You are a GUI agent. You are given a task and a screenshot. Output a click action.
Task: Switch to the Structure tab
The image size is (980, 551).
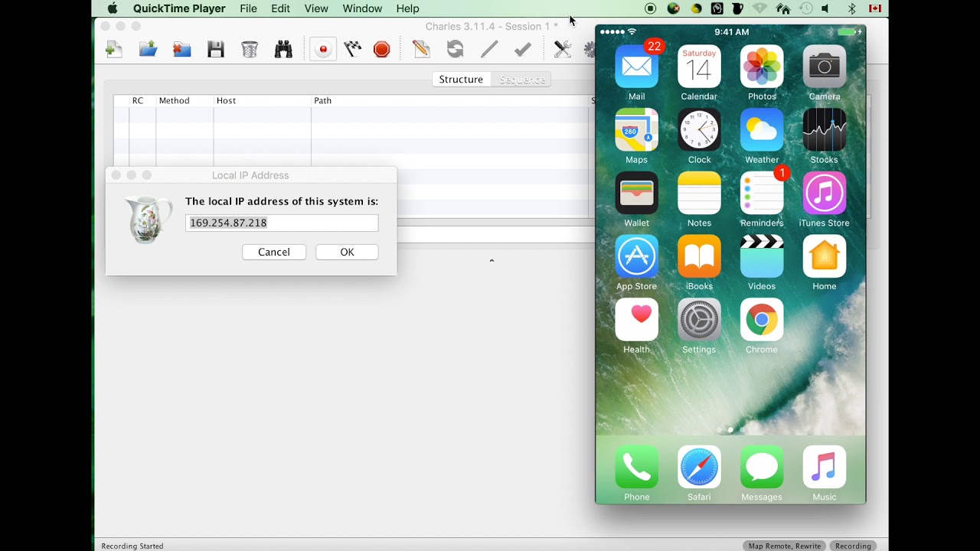[461, 80]
